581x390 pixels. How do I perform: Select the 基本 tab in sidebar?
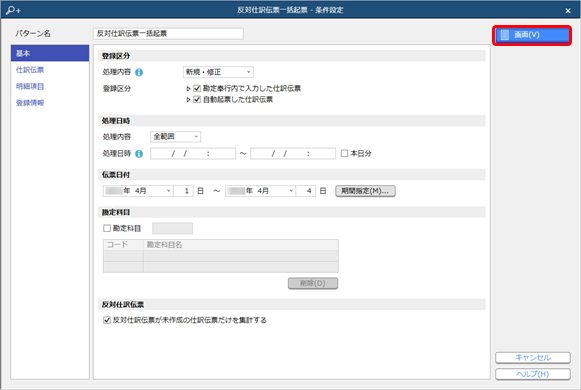[x=50, y=53]
